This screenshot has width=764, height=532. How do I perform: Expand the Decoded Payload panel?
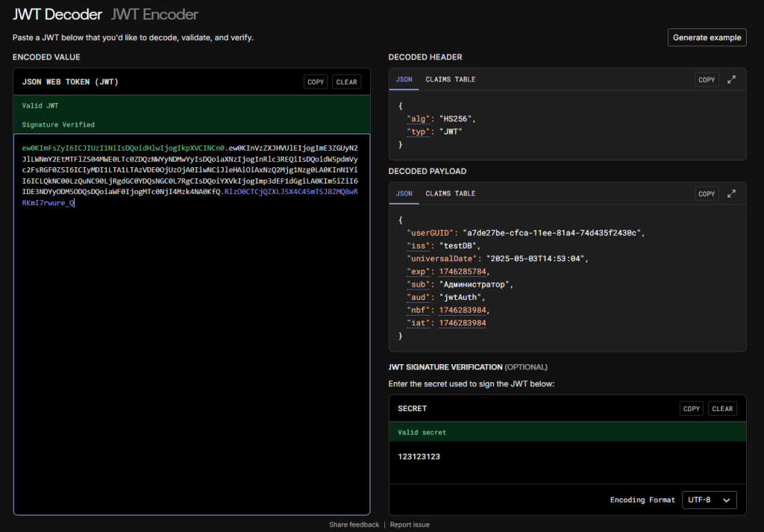click(731, 194)
